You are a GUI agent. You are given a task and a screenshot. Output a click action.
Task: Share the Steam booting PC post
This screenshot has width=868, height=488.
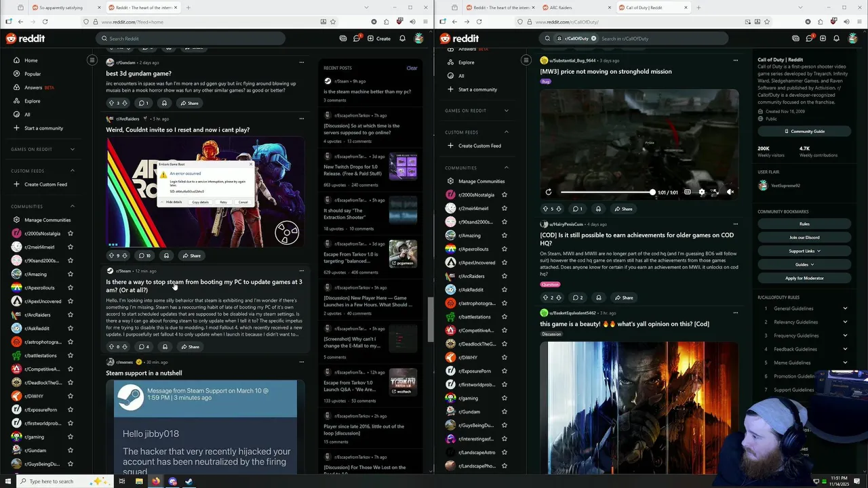(189, 346)
